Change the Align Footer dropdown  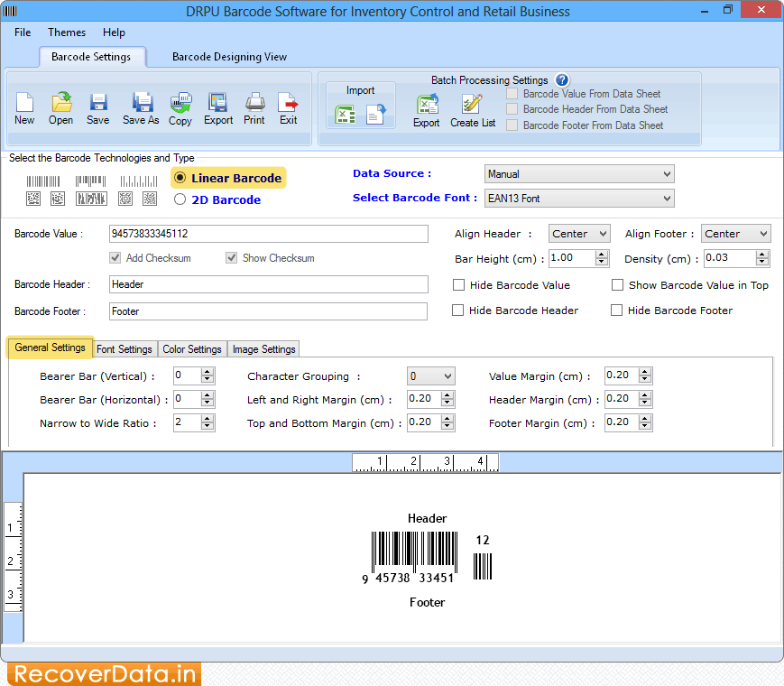[x=761, y=233]
